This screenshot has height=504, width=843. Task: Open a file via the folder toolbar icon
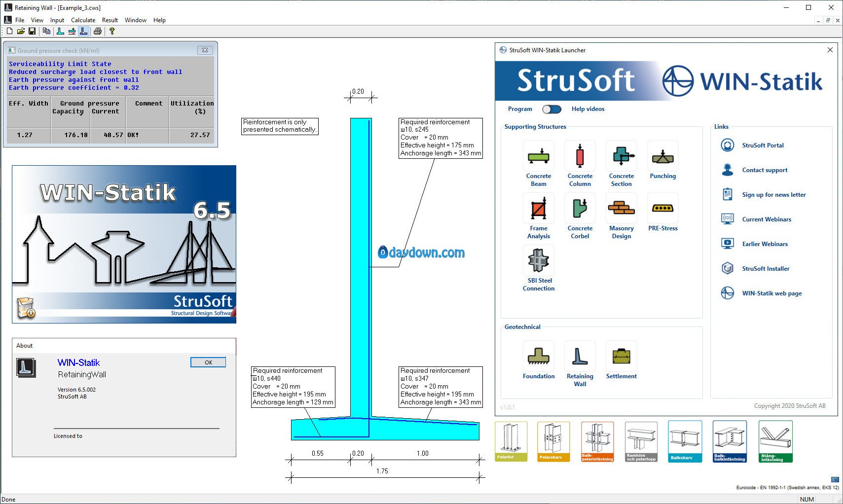[21, 31]
